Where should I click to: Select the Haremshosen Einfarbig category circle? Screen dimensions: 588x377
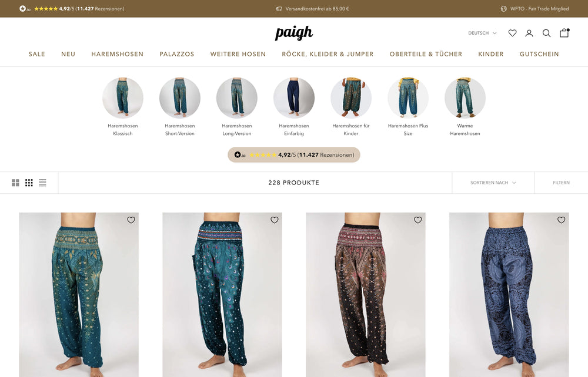coord(294,98)
